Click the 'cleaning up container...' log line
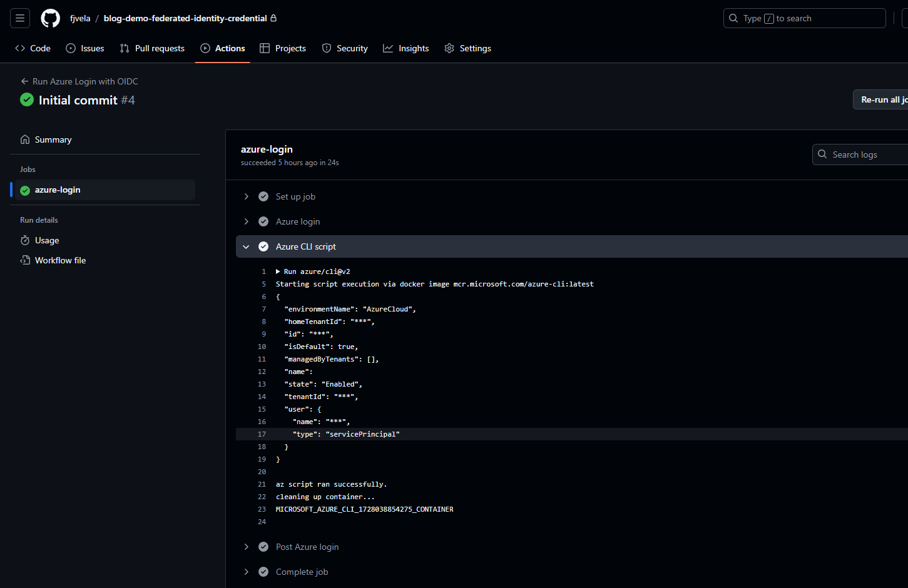The width and height of the screenshot is (908, 588). 325,497
